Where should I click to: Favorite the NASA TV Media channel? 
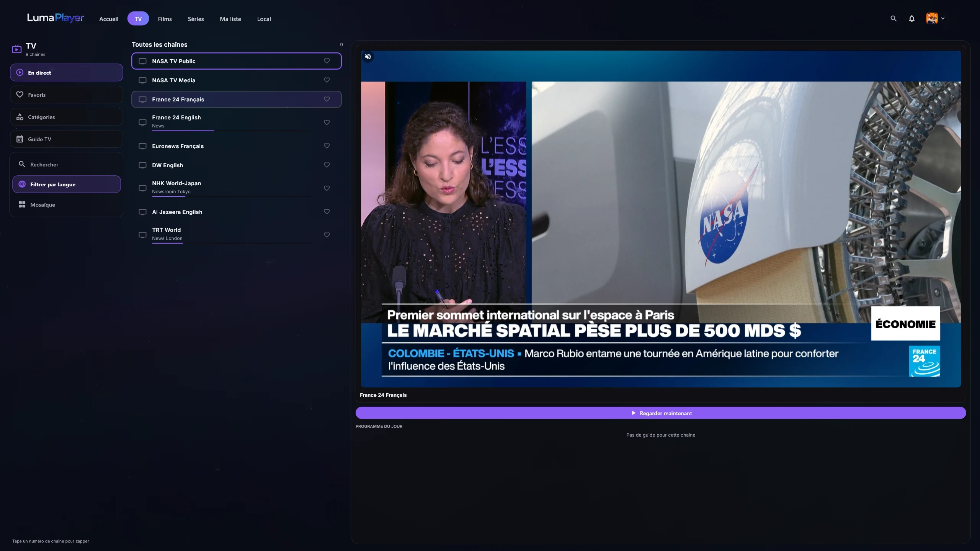coord(327,80)
